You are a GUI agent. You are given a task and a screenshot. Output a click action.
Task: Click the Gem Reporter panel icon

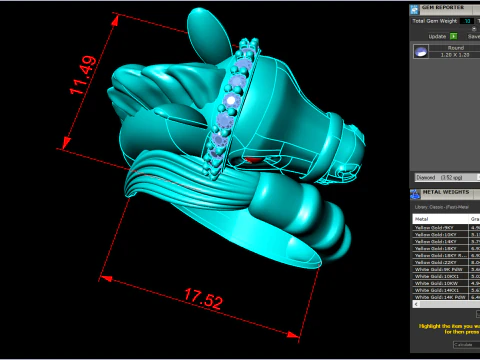point(414,10)
